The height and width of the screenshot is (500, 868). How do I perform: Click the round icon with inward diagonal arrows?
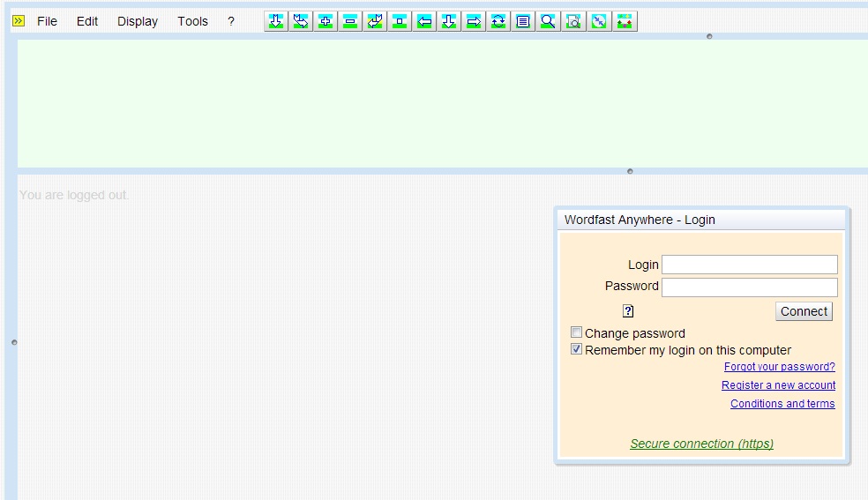[x=599, y=21]
